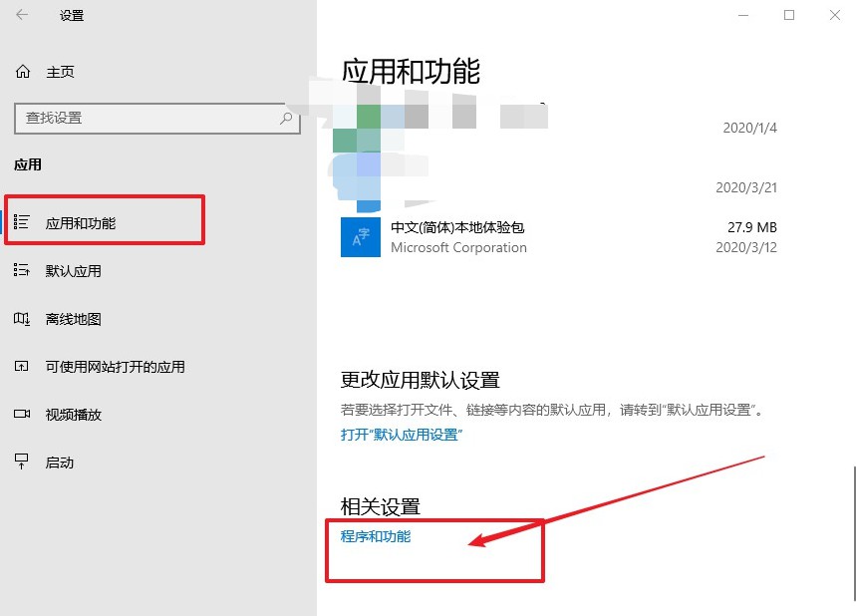Minimize the 设置 window
This screenshot has width=856, height=616.
(x=742, y=16)
